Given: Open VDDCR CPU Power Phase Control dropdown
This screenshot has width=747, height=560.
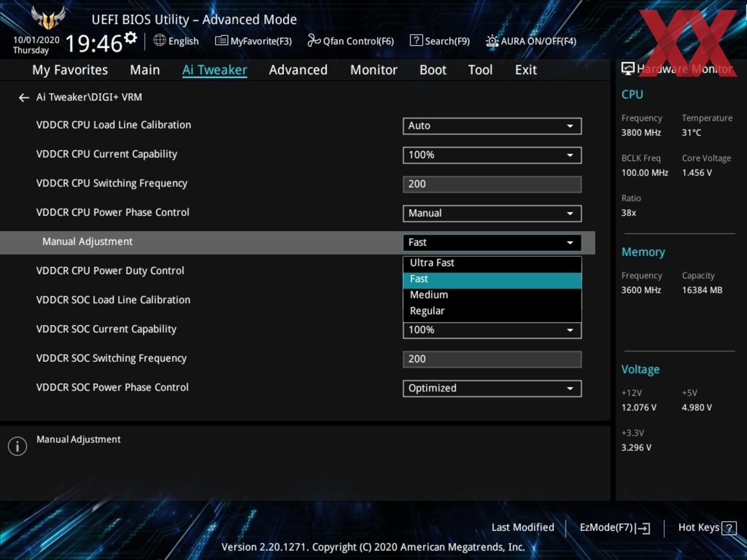Looking at the screenshot, I should pos(492,213).
